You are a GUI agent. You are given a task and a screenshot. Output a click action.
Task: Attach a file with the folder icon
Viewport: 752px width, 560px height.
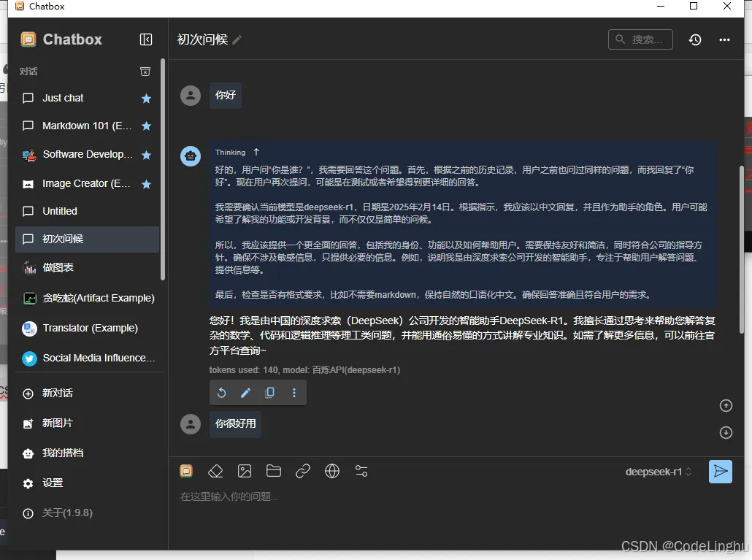click(274, 472)
